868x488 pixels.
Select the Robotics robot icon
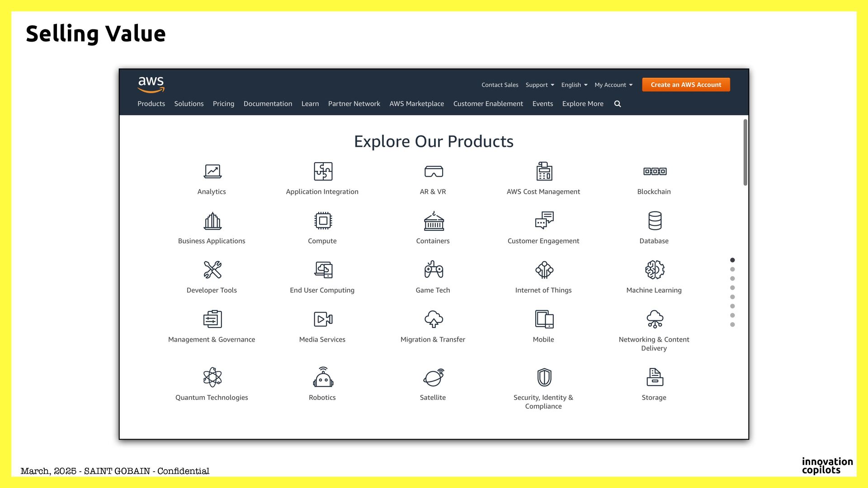point(323,377)
